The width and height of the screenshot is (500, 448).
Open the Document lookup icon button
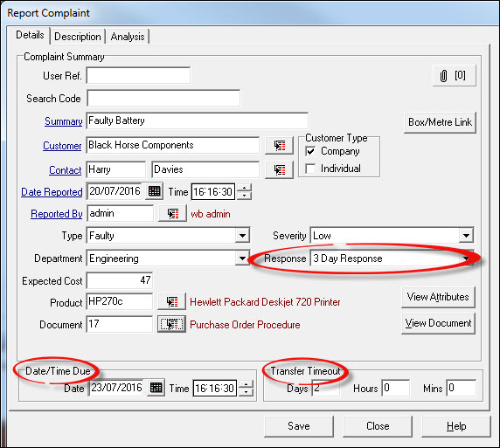(x=171, y=324)
